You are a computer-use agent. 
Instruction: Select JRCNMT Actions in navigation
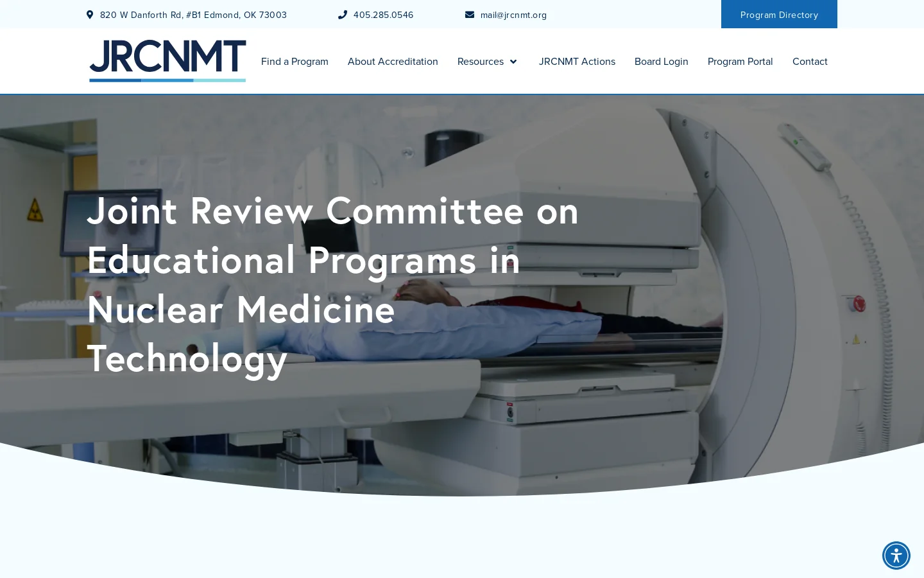577,62
